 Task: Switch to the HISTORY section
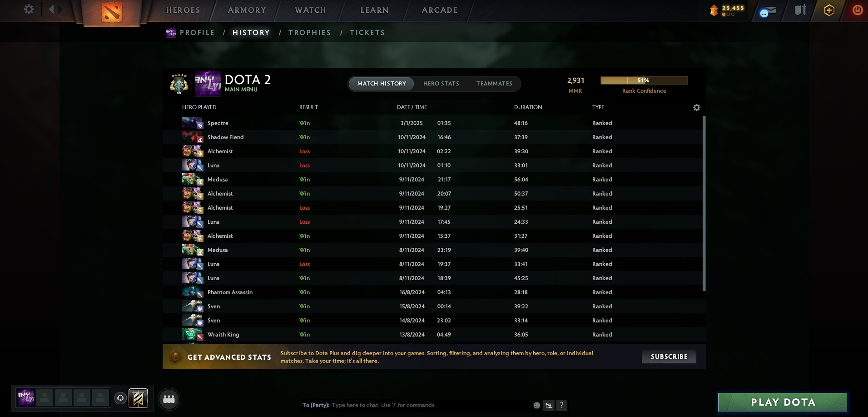click(251, 33)
